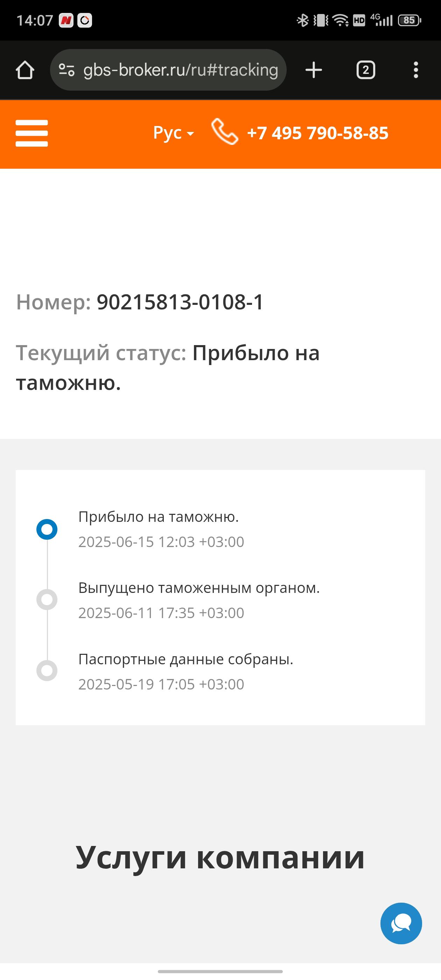
Task: Tap the tracking number 90215813-0108-1
Action: pyautogui.click(x=180, y=302)
